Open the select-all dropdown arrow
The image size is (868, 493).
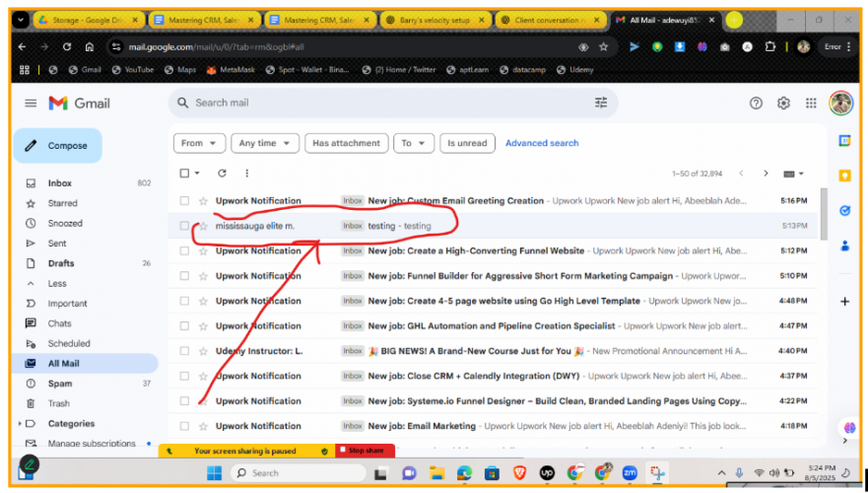pos(197,174)
